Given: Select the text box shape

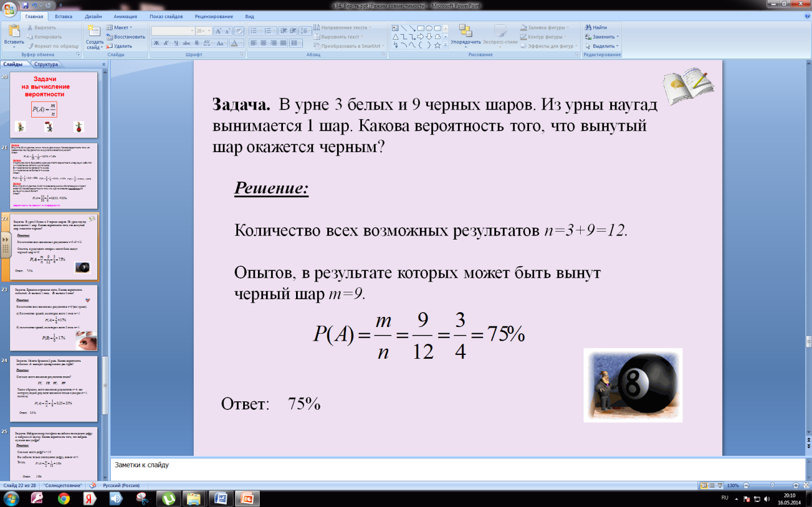Looking at the screenshot, I should (x=395, y=28).
